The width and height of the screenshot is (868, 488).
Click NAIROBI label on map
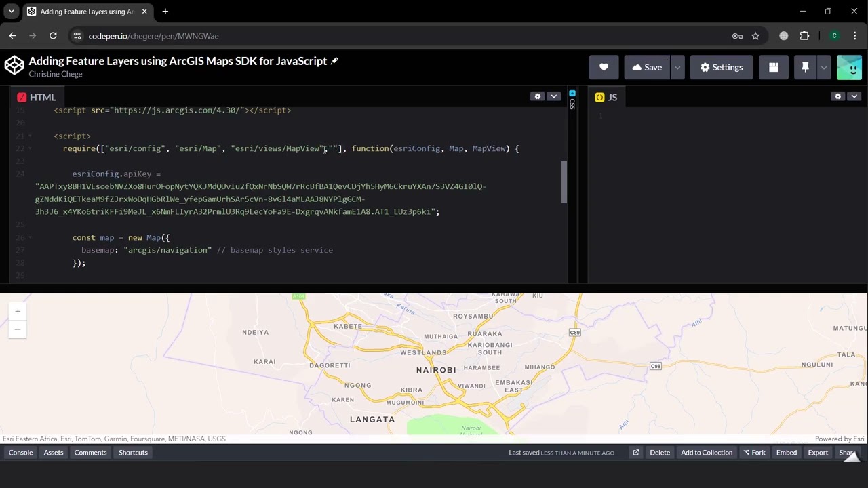point(436,370)
